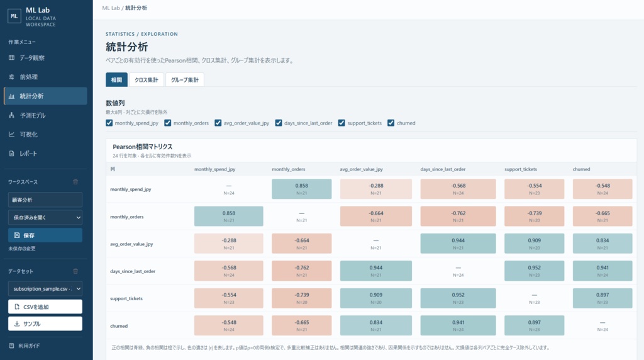644x360 pixels.
Task: Click 0.858 cell in monthly_spend_jpy row
Action: click(301, 189)
